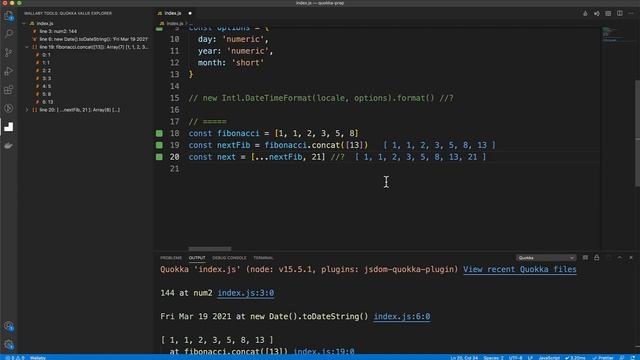Open the Accounts icon at bottom of activity bar

(9, 326)
